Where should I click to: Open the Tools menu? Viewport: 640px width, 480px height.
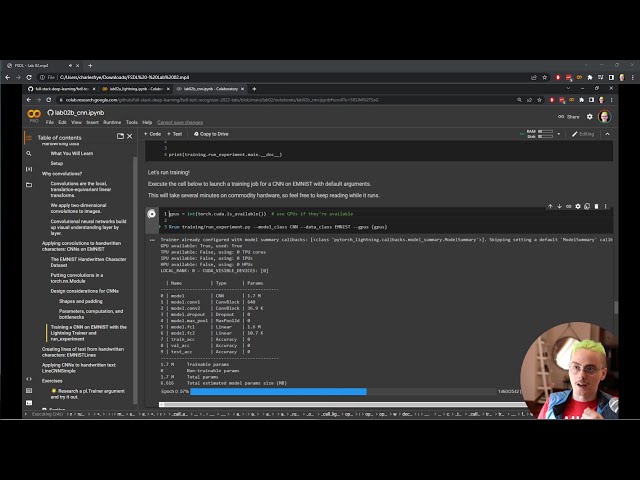[132, 122]
